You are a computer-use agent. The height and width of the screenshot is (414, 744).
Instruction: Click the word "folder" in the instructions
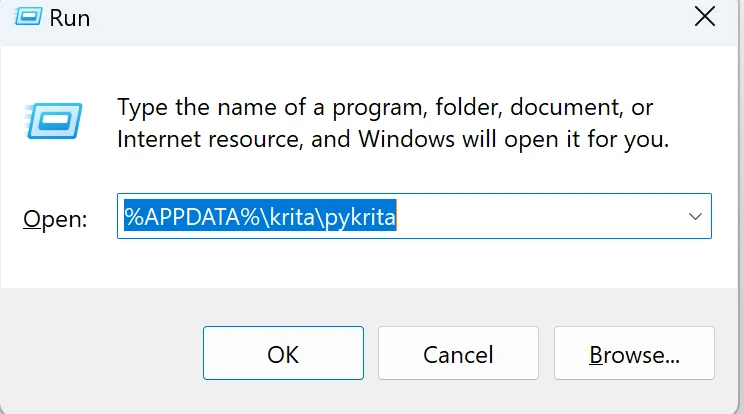click(468, 107)
